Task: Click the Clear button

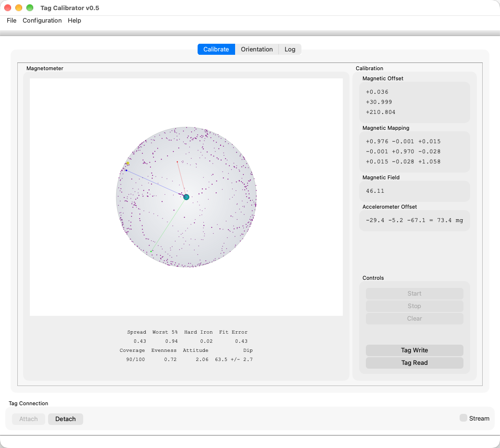Action: pyautogui.click(x=414, y=319)
